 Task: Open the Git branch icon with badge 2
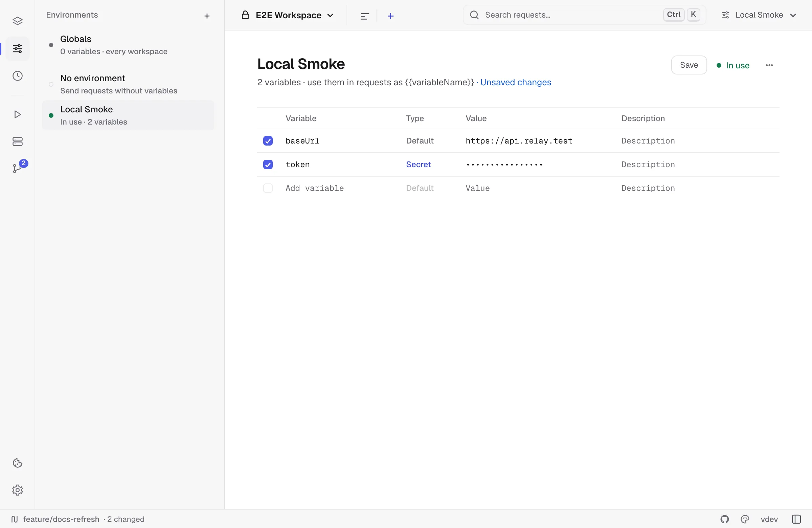tap(17, 168)
